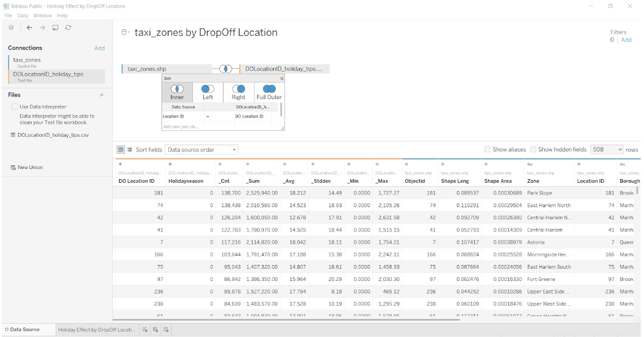Click the _Cnt value 138,700
Screen dimensions: 644x337
[231, 193]
